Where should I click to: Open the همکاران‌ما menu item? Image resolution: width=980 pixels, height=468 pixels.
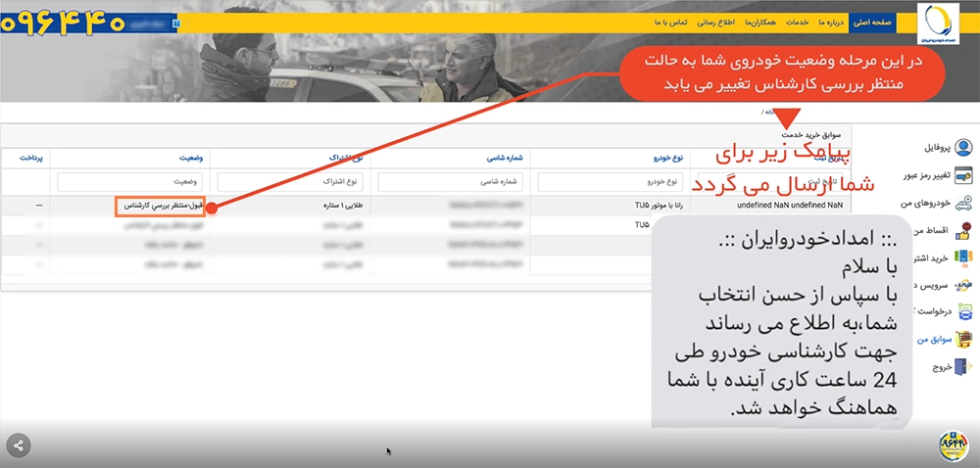(x=760, y=22)
